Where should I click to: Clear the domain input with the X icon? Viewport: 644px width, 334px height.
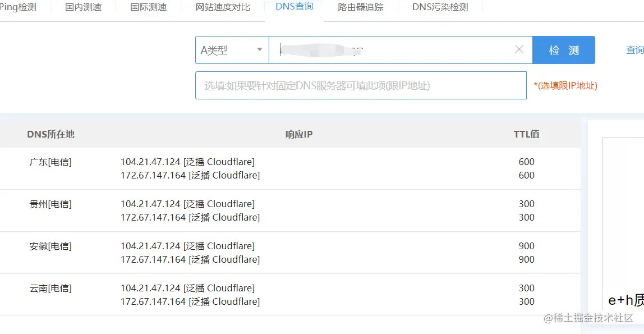pos(519,49)
